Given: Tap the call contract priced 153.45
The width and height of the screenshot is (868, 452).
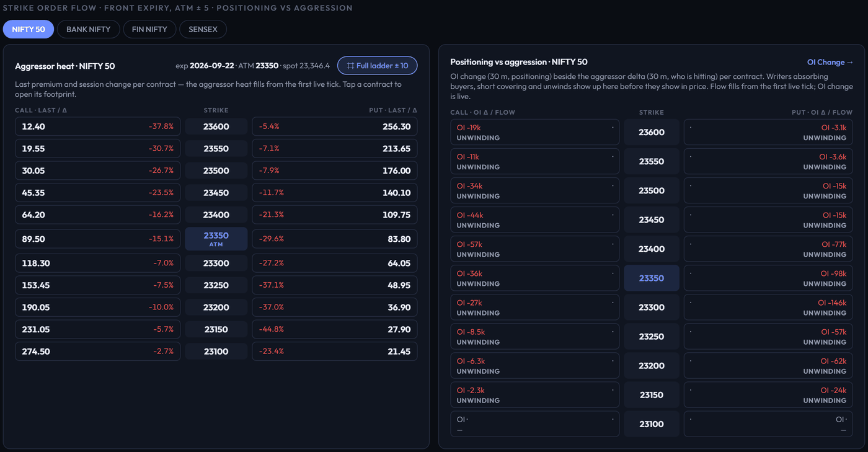Looking at the screenshot, I should (98, 285).
